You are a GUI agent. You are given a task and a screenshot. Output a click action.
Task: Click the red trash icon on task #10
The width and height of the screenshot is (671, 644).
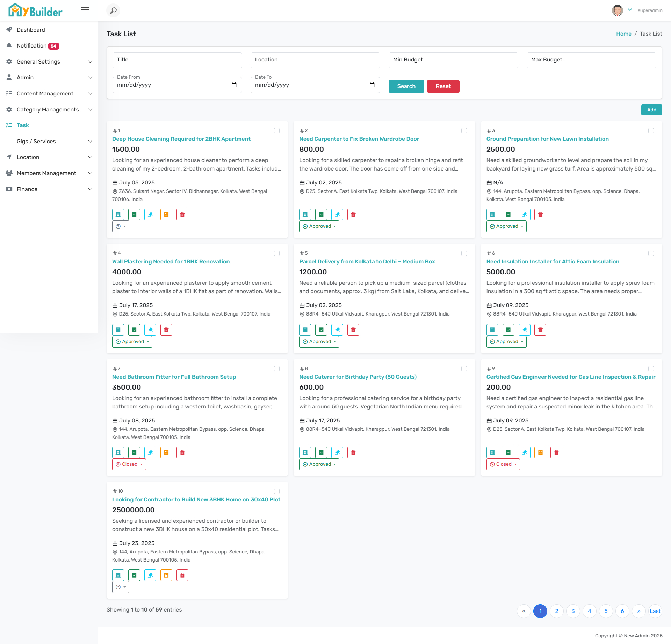coord(182,575)
